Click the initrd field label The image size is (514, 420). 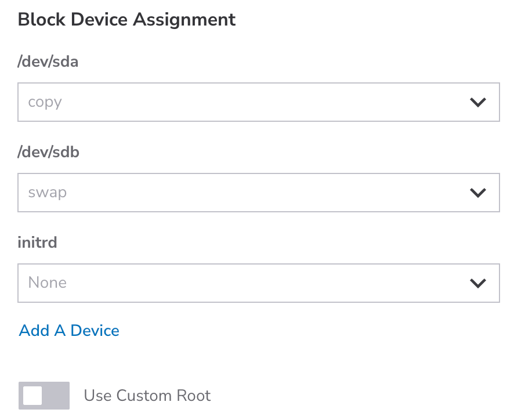pyautogui.click(x=38, y=242)
